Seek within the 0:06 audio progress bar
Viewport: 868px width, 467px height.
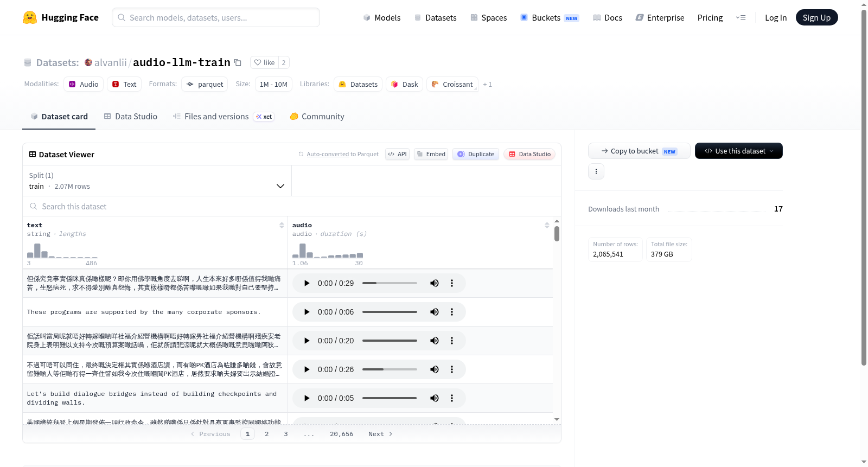coord(390,312)
